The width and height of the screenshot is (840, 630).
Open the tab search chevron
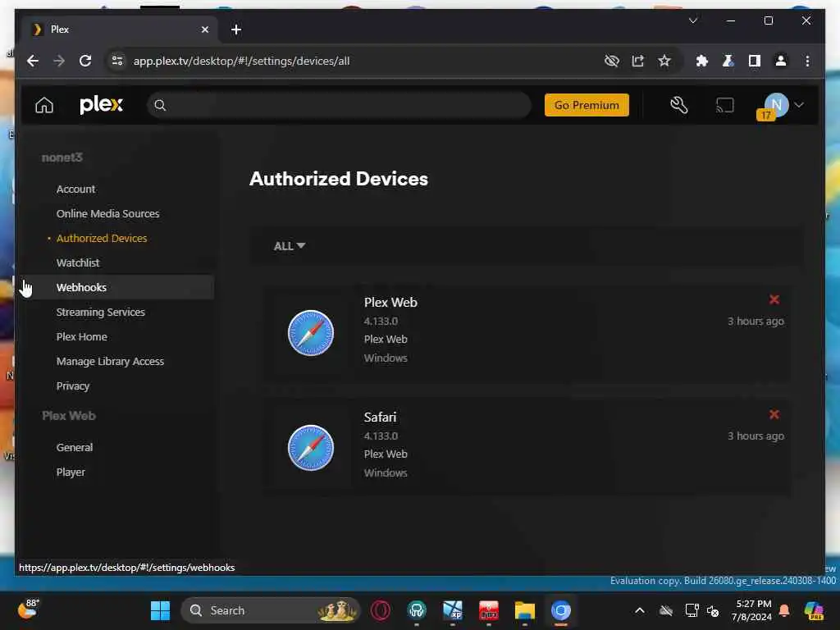tap(692, 21)
